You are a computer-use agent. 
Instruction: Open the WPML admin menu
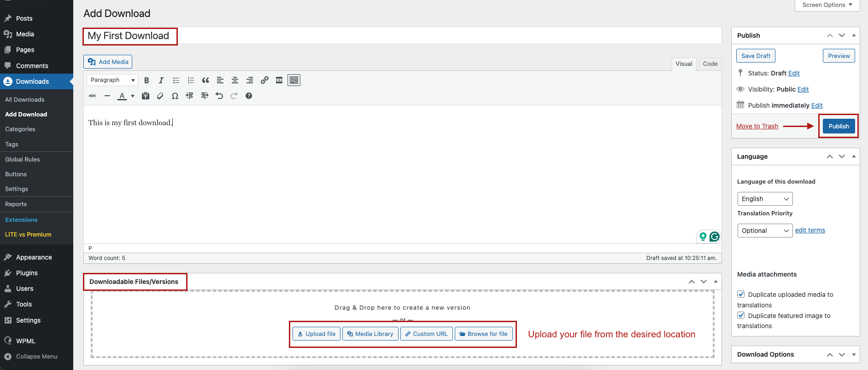[x=26, y=341]
